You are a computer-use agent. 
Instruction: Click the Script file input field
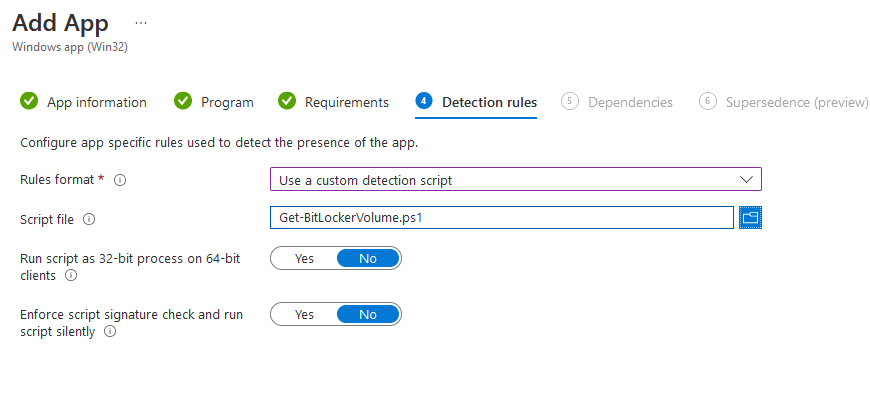coord(502,217)
